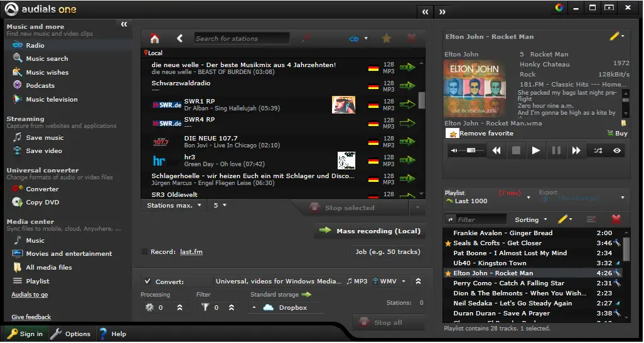Record SWR4 RP station arrow

coord(407,123)
